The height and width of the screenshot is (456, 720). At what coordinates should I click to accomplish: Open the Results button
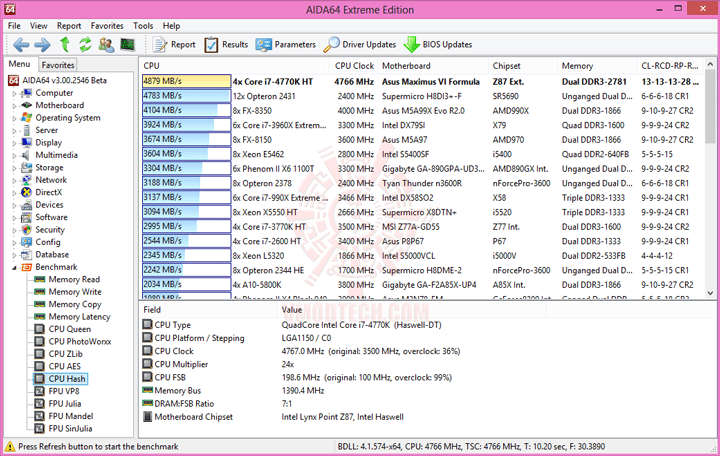(226, 45)
